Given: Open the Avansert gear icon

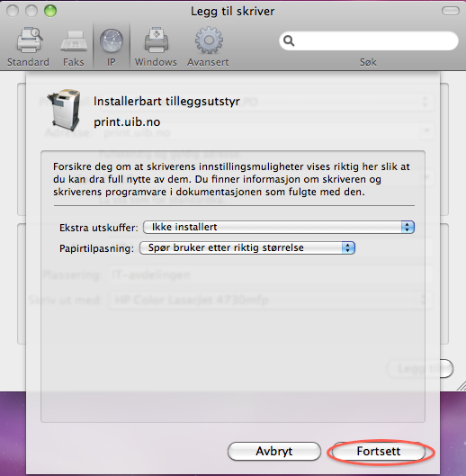Looking at the screenshot, I should coord(209,40).
